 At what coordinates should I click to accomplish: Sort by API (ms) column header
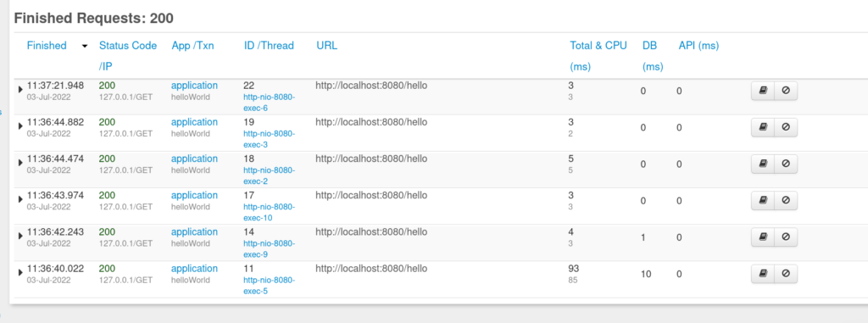pos(698,46)
